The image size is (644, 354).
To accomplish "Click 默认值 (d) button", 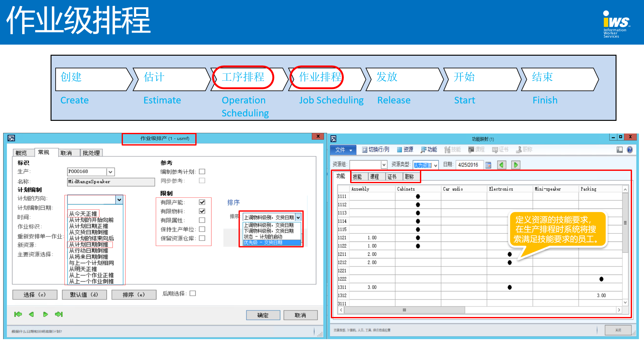I will [x=84, y=295].
